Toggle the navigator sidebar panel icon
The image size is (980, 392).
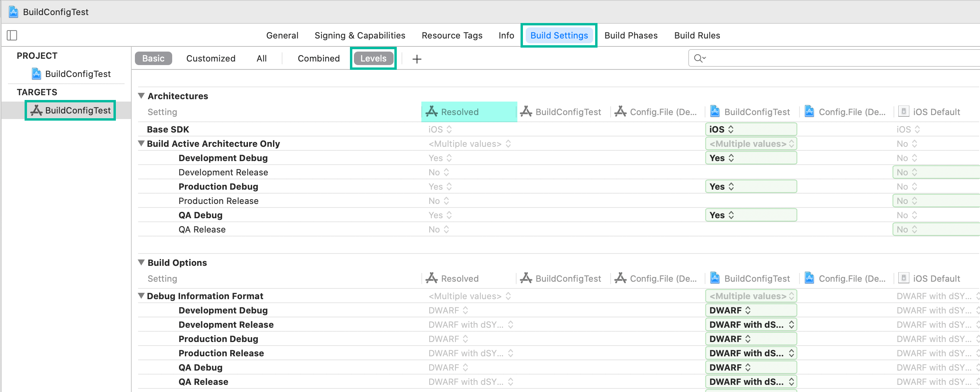tap(12, 35)
